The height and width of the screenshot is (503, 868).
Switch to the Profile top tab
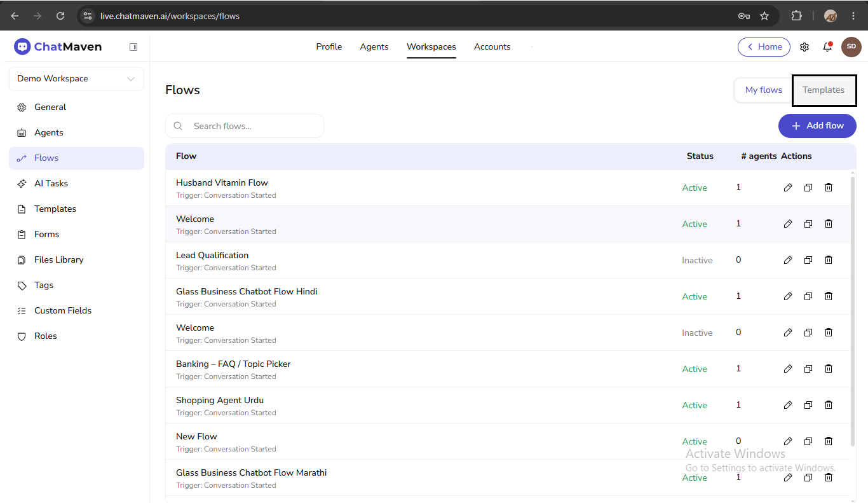click(x=329, y=47)
